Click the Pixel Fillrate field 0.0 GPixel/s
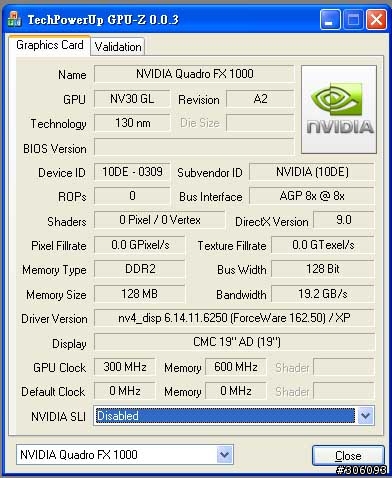The width and height of the screenshot is (392, 478). [x=140, y=245]
